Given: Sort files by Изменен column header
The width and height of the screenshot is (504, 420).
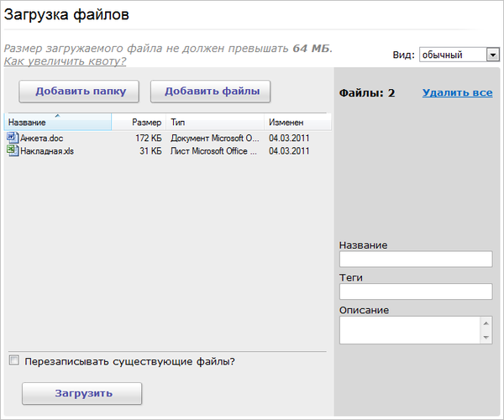Looking at the screenshot, I should coord(297,123).
